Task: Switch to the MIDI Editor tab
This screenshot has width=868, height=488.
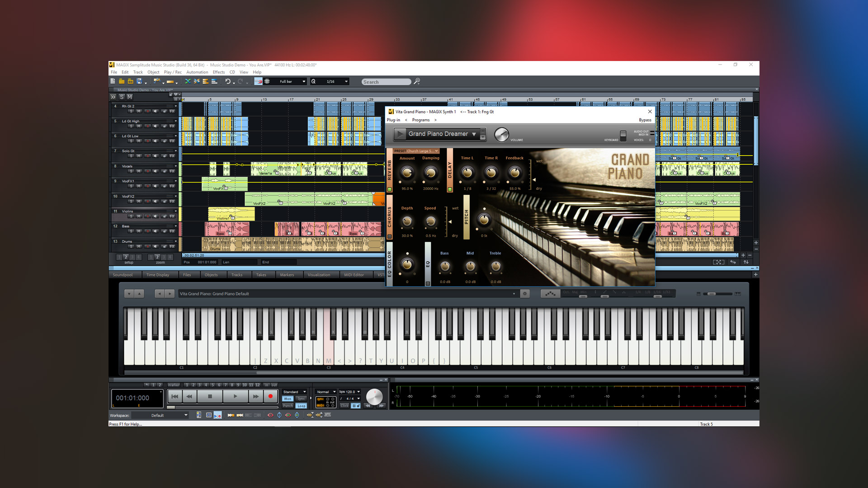Action: 355,275
